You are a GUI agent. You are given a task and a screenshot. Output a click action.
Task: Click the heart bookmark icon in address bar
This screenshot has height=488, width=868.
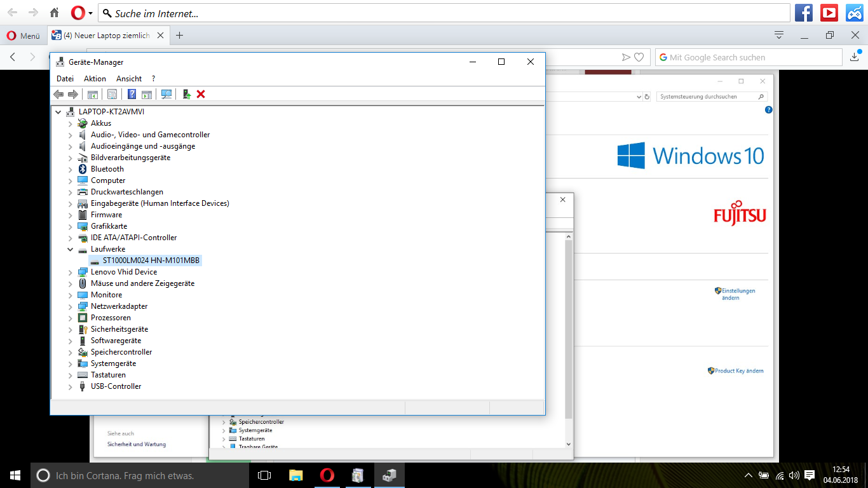pyautogui.click(x=639, y=57)
